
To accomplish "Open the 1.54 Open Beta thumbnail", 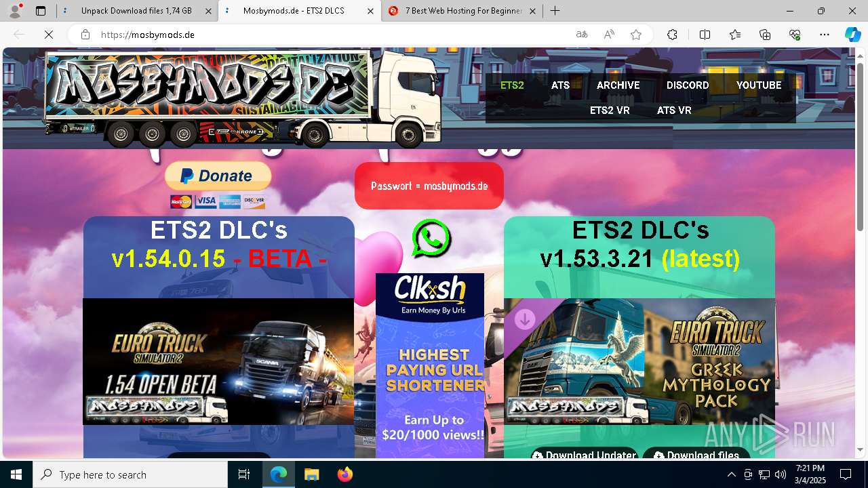I will coord(218,361).
